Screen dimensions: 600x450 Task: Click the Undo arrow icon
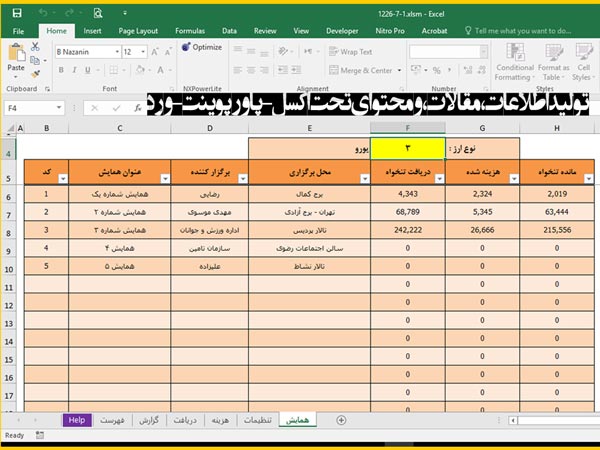coord(43,13)
